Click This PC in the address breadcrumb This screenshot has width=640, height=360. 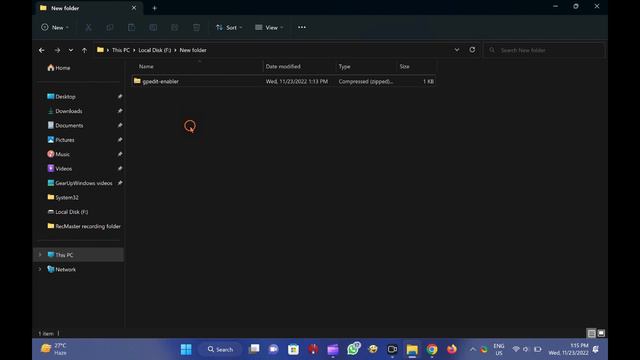click(x=121, y=50)
